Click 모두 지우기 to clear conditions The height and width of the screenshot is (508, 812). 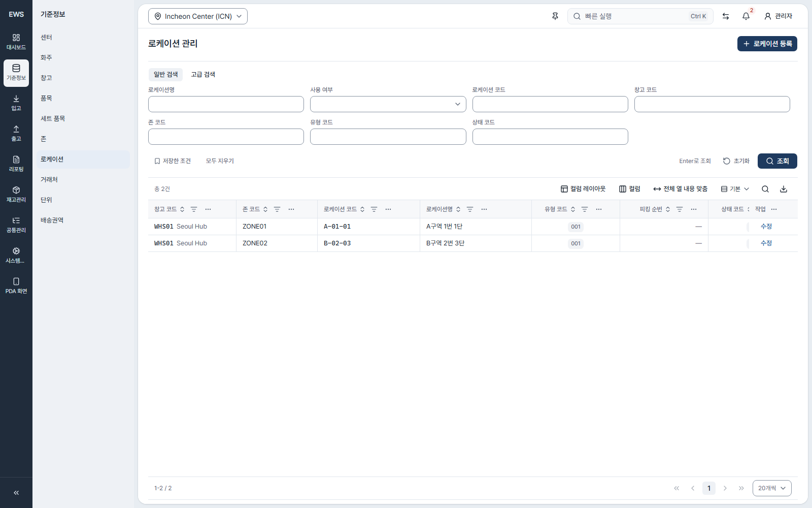(220, 161)
